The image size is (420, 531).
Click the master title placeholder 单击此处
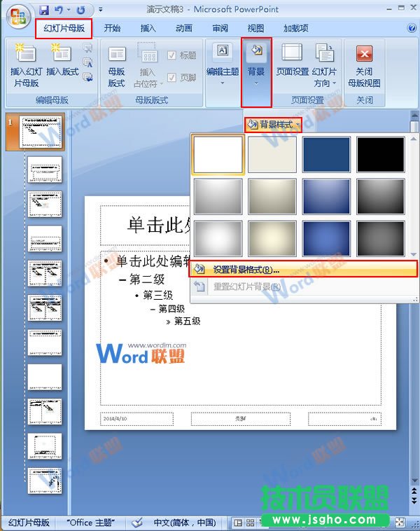[146, 225]
